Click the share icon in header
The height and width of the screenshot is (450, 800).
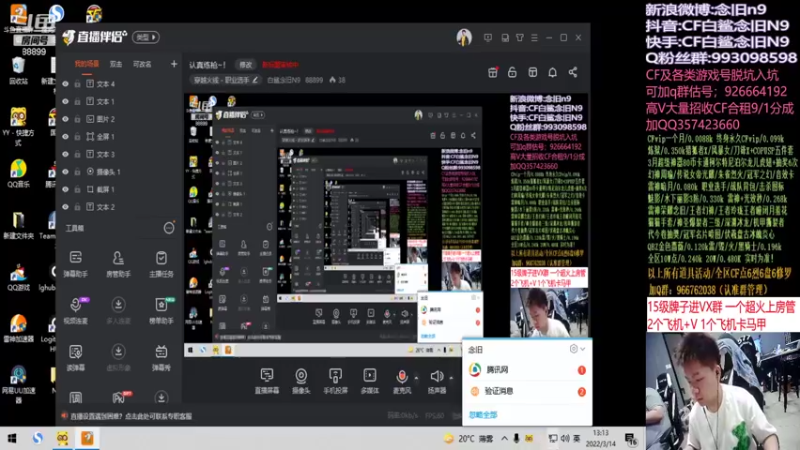(x=573, y=72)
